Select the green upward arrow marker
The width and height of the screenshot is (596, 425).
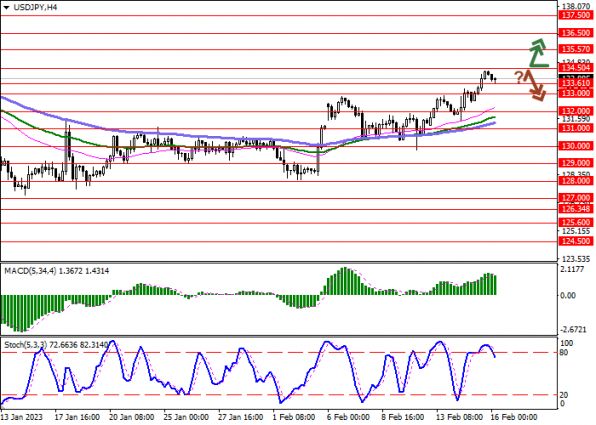(x=538, y=53)
